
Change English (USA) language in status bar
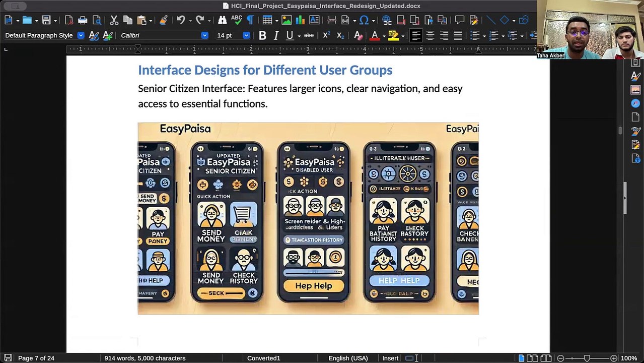click(348, 358)
